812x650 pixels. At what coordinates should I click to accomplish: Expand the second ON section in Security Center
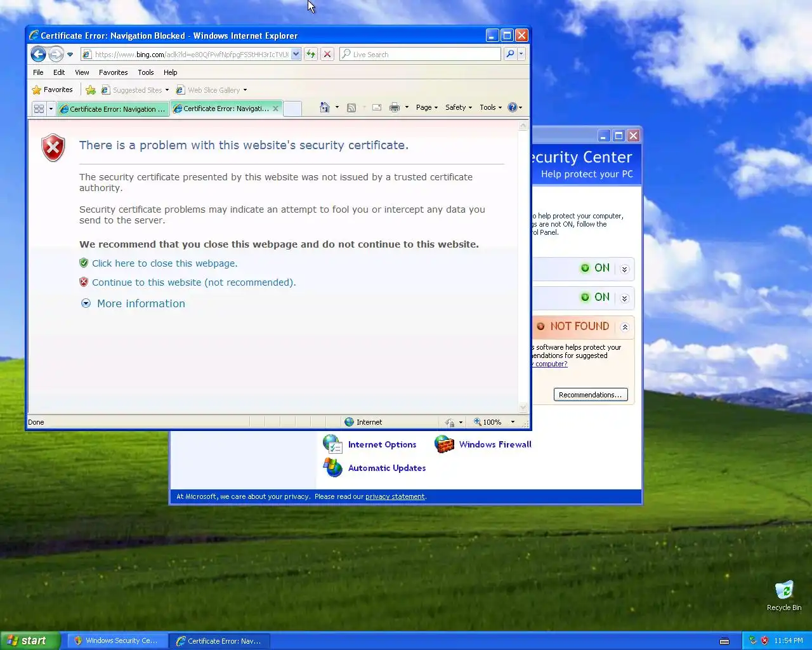[624, 298]
